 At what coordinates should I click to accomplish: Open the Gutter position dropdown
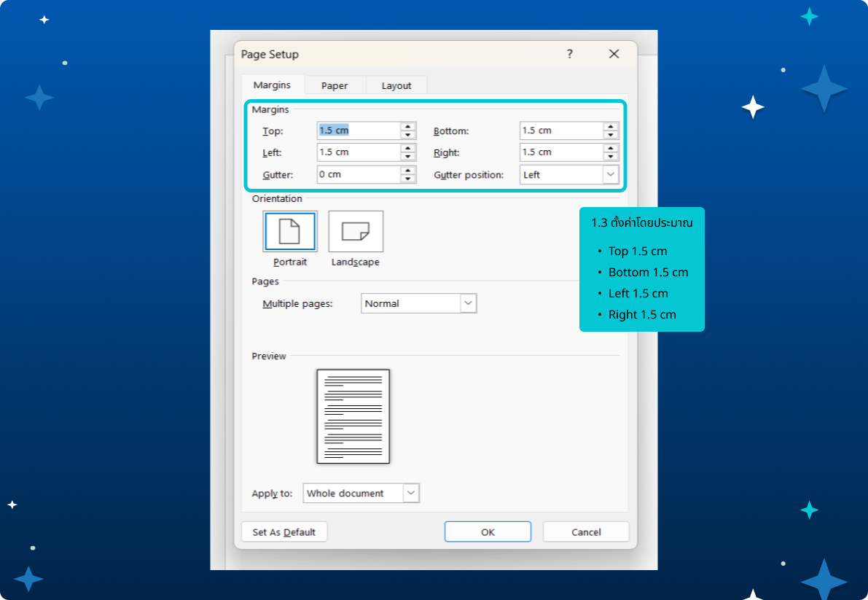click(x=609, y=175)
